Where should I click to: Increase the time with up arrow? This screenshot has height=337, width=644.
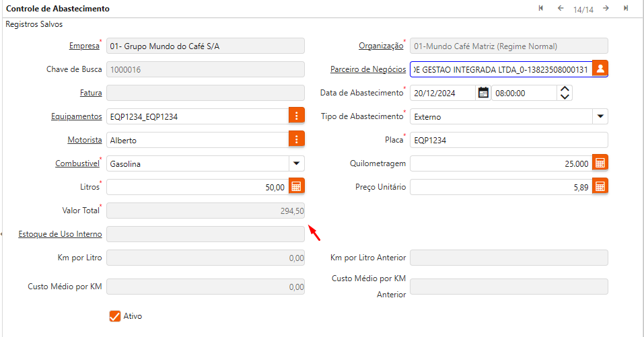[565, 89]
